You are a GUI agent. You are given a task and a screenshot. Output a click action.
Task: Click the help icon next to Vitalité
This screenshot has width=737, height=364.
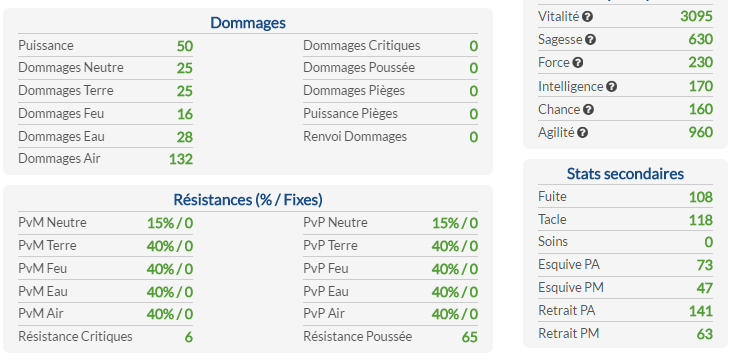pos(587,17)
